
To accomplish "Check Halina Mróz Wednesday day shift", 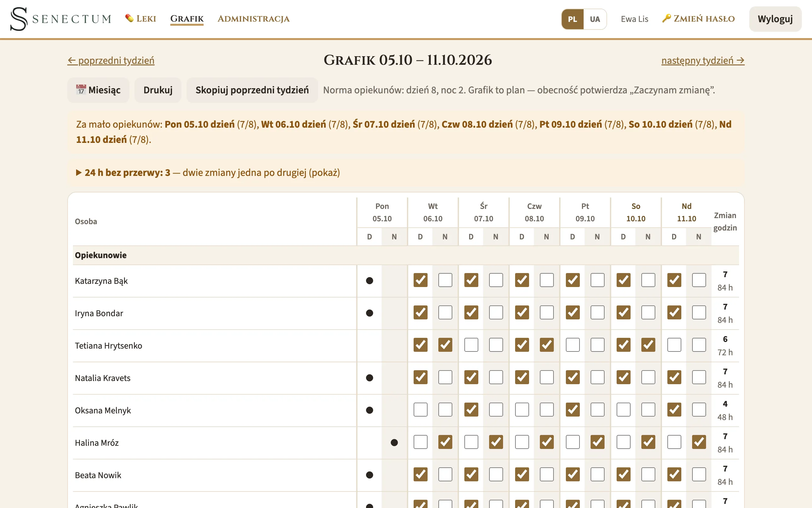I will [x=471, y=442].
